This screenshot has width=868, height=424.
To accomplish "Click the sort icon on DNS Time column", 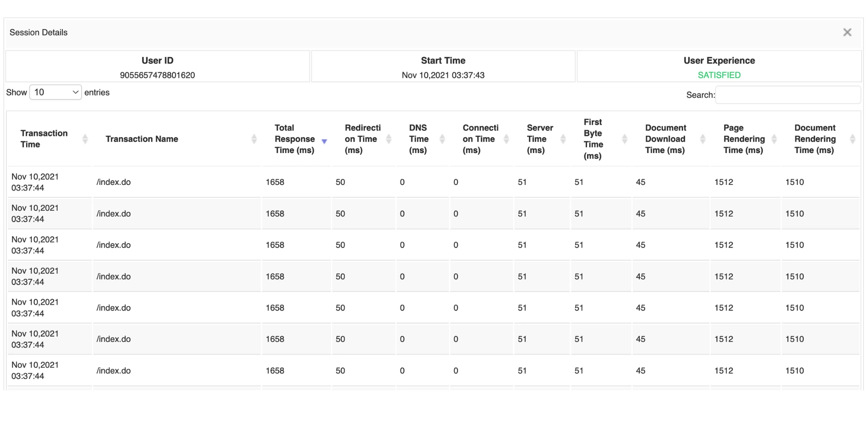I will point(442,139).
